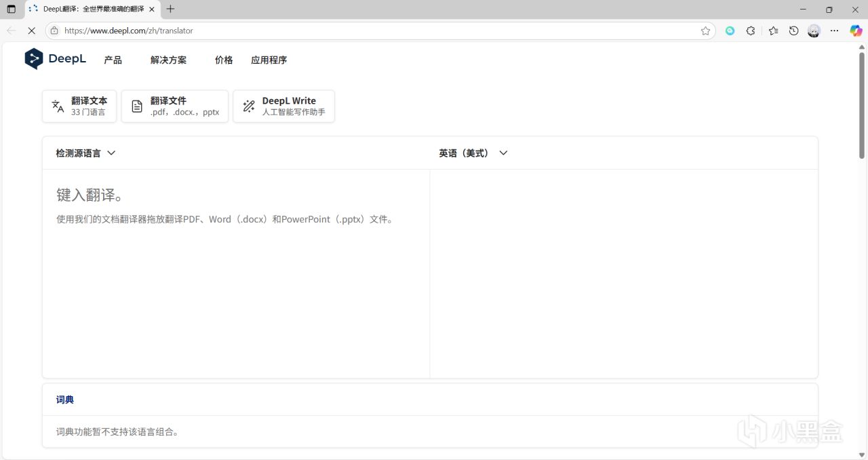This screenshot has height=460, width=868.
Task: Click the 键入翻译 source text box
Action: 236,273
